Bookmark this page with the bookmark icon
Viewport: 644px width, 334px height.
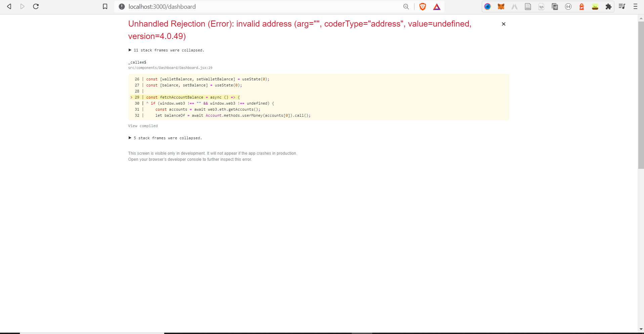tap(105, 6)
